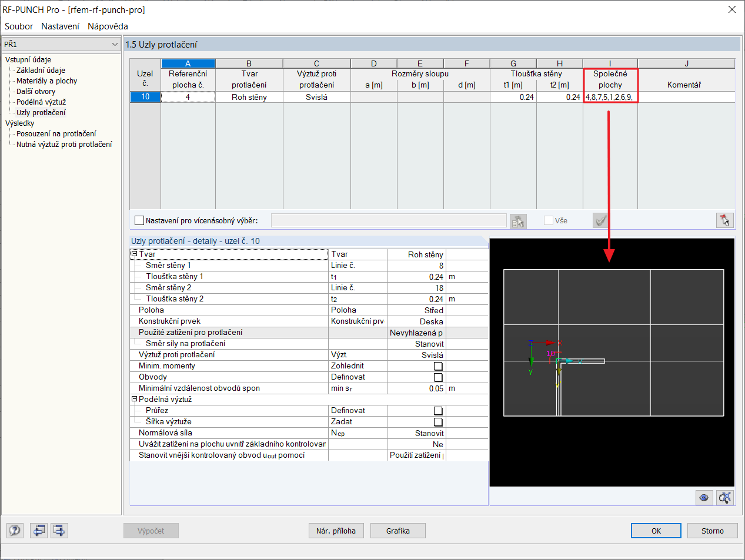Select Materiály a plochy in navigator
The image size is (745, 560).
[46, 81]
